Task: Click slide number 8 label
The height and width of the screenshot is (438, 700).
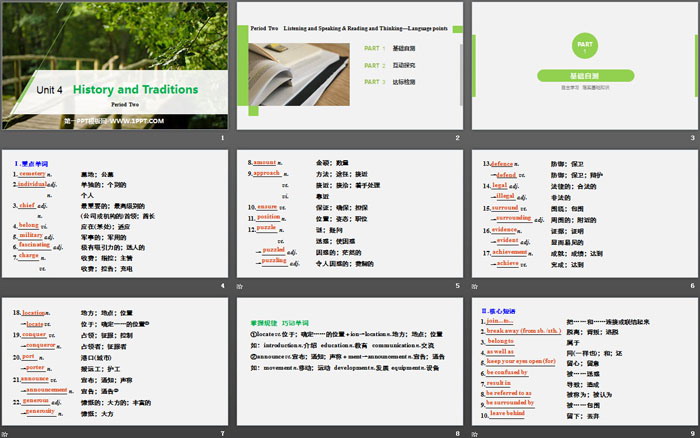Action: click(458, 433)
